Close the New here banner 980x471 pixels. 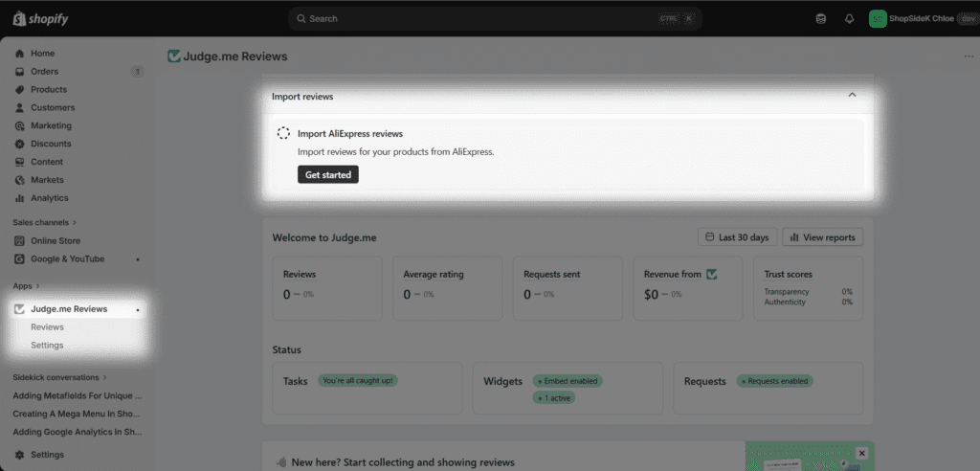click(x=861, y=453)
